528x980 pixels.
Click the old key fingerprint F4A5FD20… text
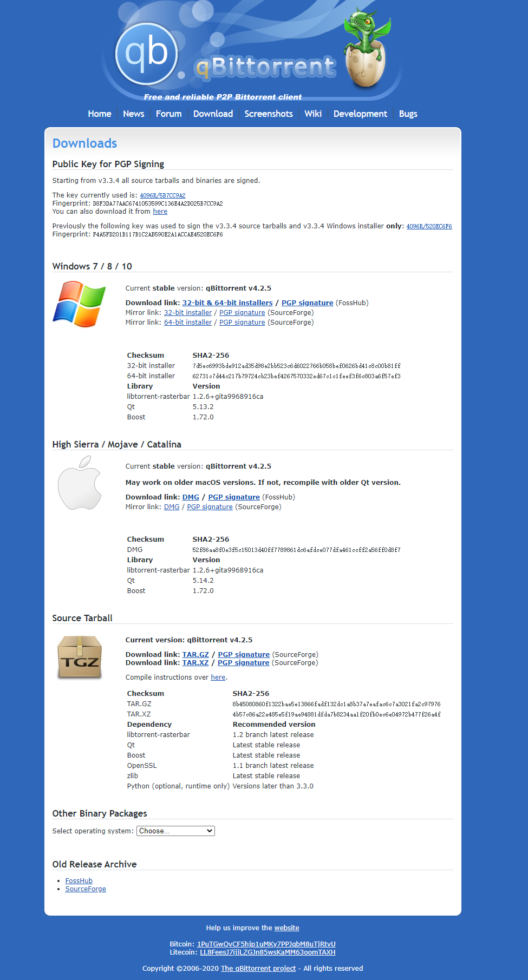tap(158, 234)
